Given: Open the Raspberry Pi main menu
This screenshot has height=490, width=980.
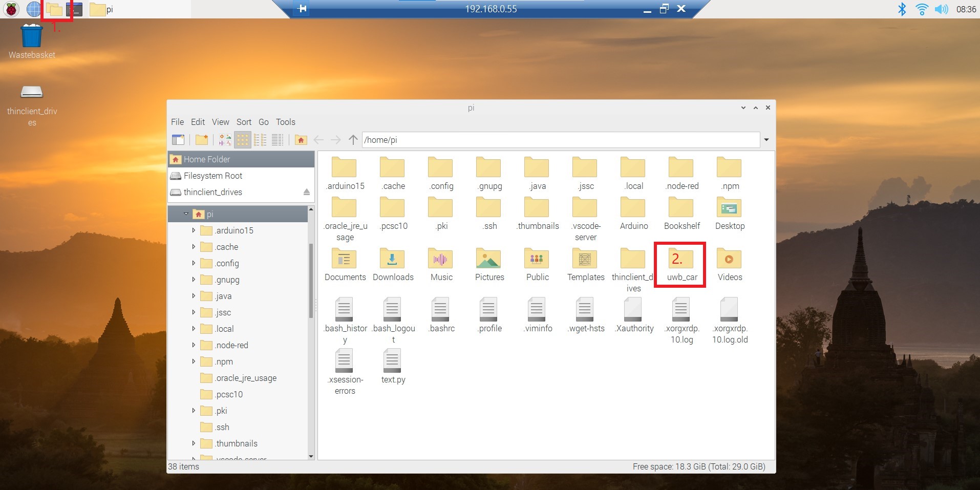Looking at the screenshot, I should (x=11, y=9).
